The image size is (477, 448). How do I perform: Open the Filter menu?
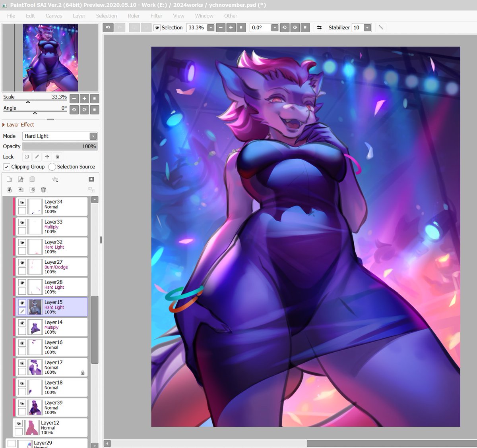click(156, 16)
